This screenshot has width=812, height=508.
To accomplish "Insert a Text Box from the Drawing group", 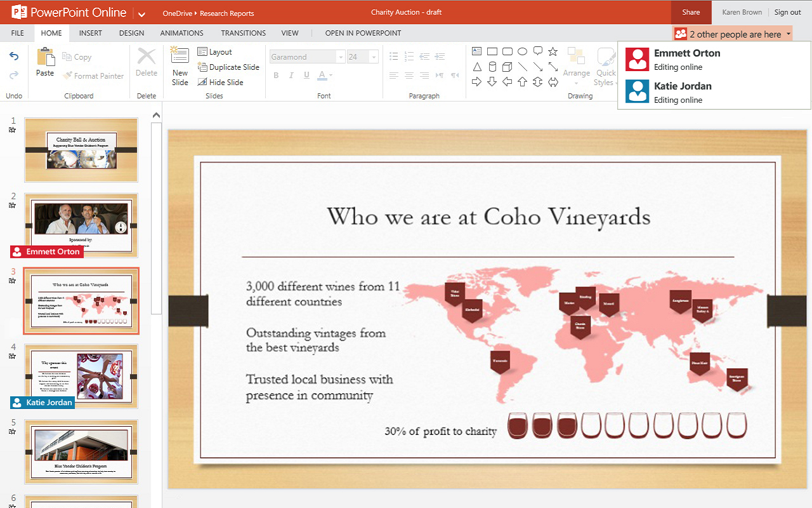I will [x=476, y=51].
